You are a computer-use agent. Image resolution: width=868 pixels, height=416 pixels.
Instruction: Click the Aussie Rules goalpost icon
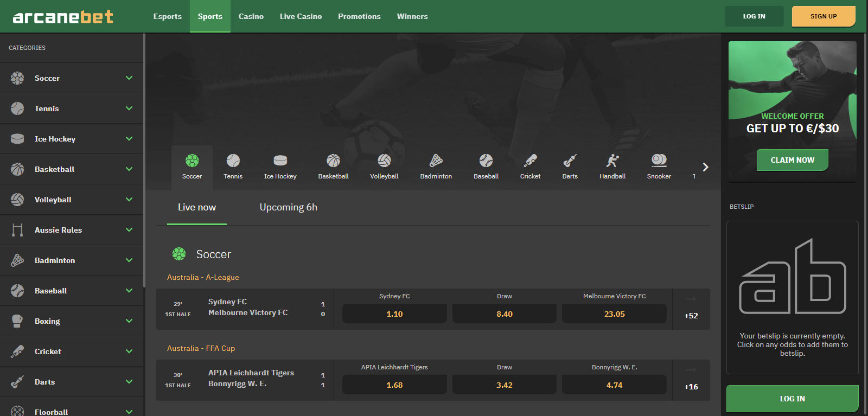coord(17,230)
